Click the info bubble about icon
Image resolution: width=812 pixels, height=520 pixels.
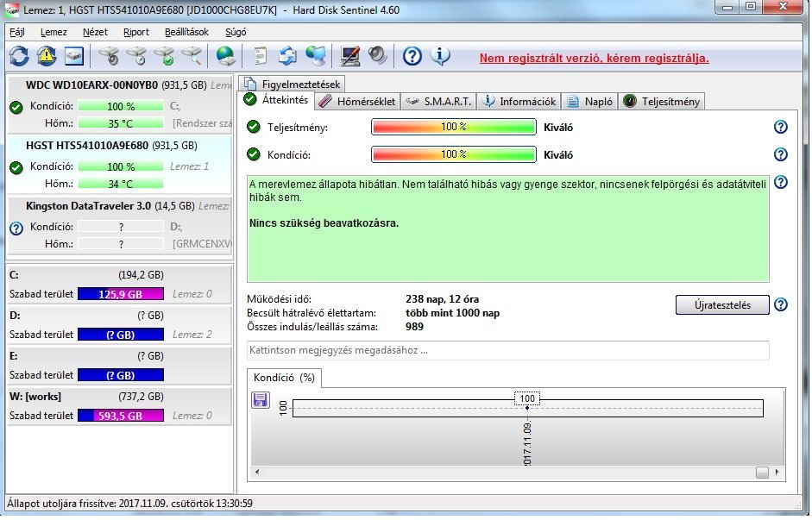click(x=440, y=55)
